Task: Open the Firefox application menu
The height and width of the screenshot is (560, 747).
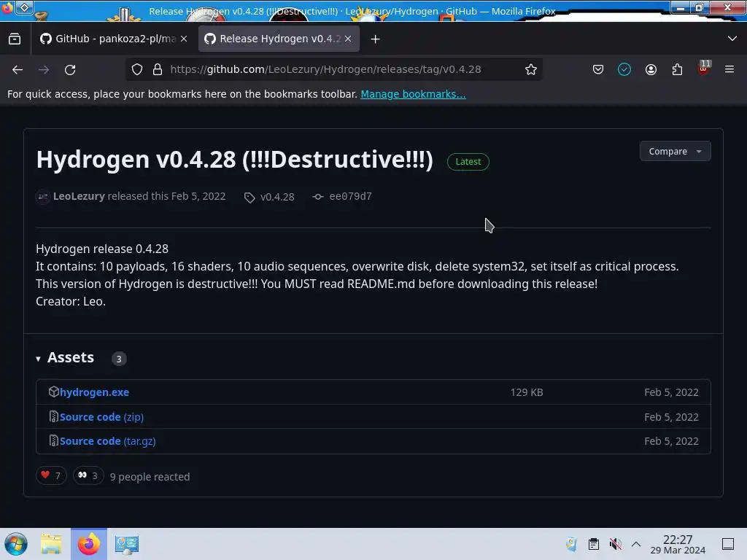Action: tap(729, 69)
